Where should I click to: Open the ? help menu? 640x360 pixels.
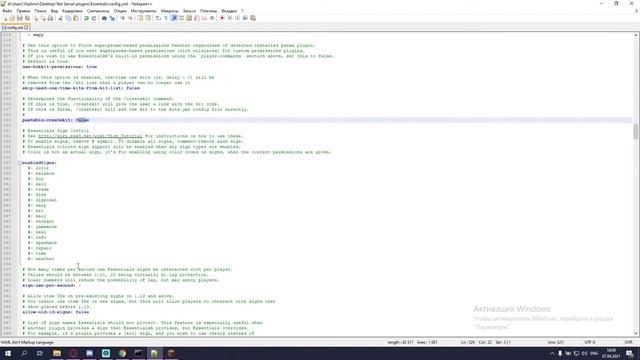[242, 11]
